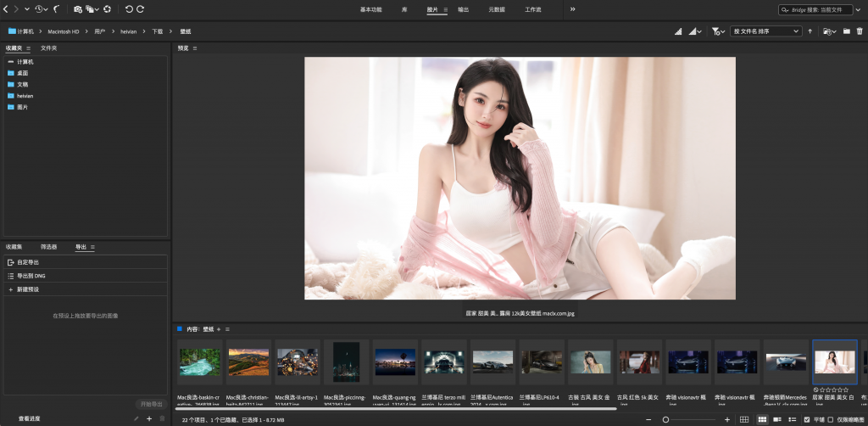This screenshot has height=426, width=868.
Task: Click 查看进度
Action: [29, 419]
